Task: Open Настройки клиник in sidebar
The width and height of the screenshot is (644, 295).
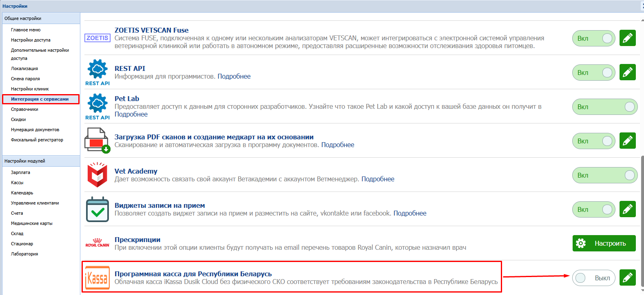Action: click(x=30, y=89)
